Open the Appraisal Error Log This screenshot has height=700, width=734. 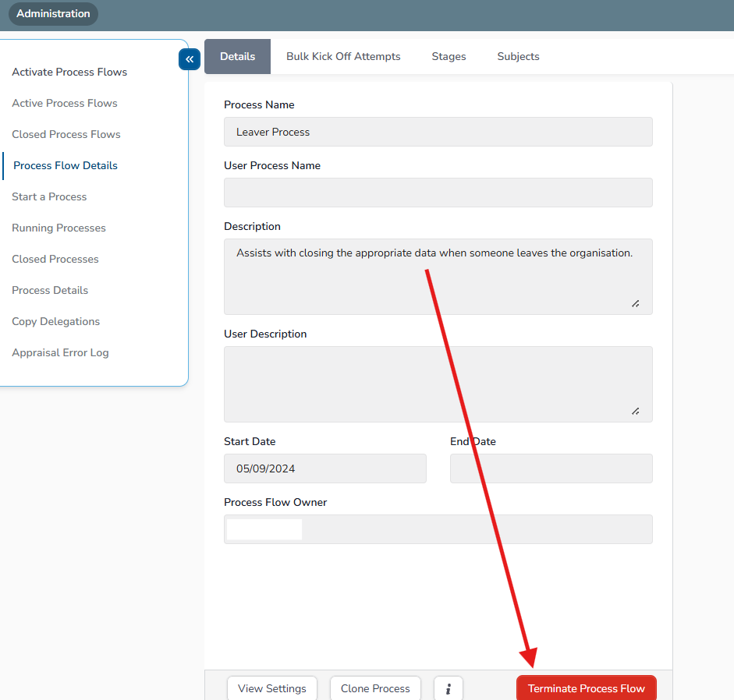pos(60,352)
